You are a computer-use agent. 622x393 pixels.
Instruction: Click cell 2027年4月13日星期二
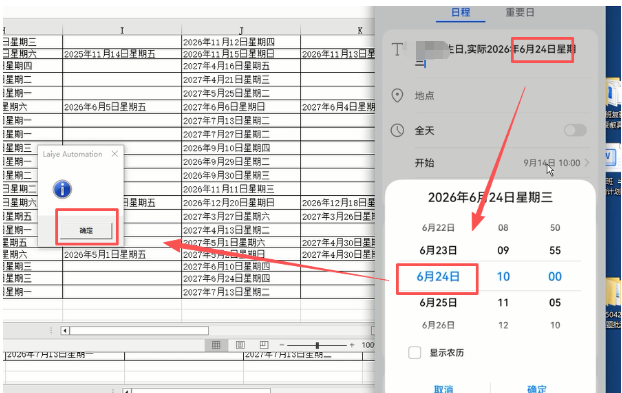[x=241, y=230]
